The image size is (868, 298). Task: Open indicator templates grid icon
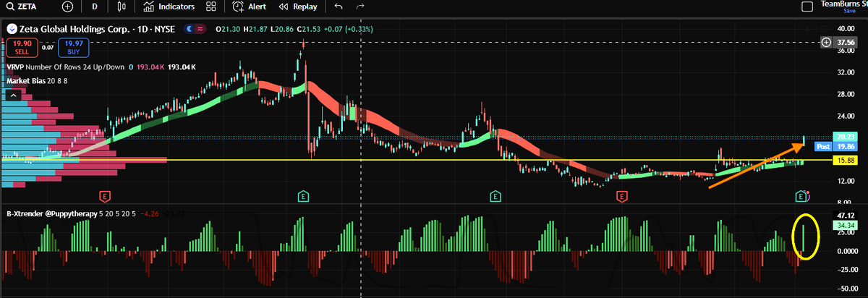211,7
